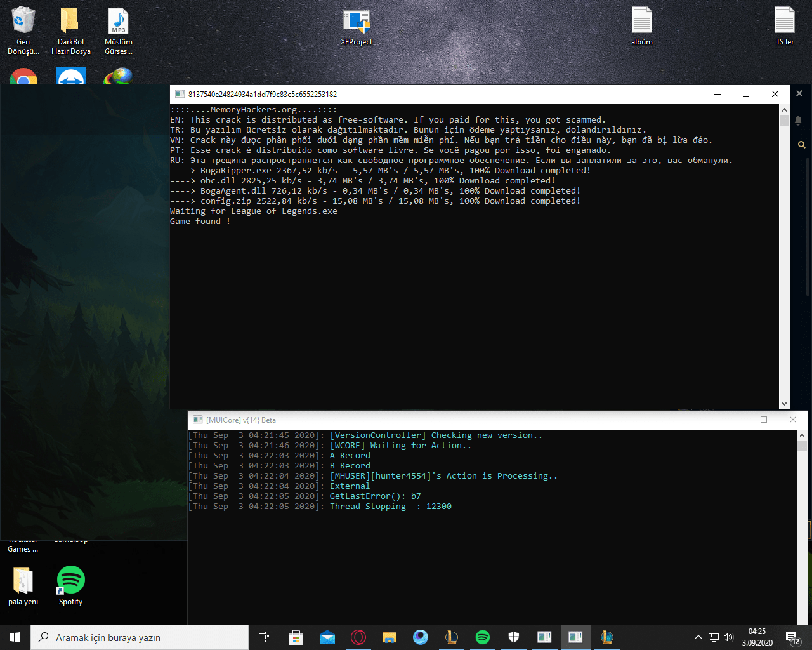812x650 pixels.
Task: Click the TR: Bu yazılım ücretsiz line
Action: (x=409, y=130)
